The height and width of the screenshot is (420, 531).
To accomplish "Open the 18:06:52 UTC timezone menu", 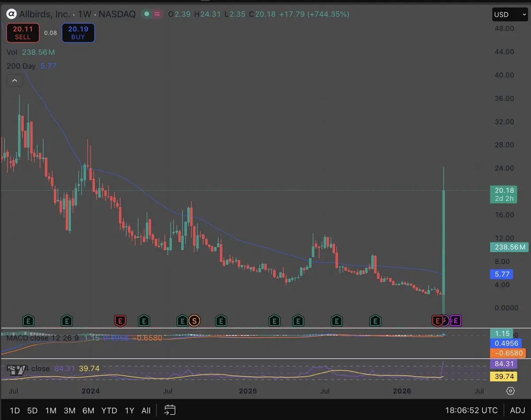I will (471, 410).
